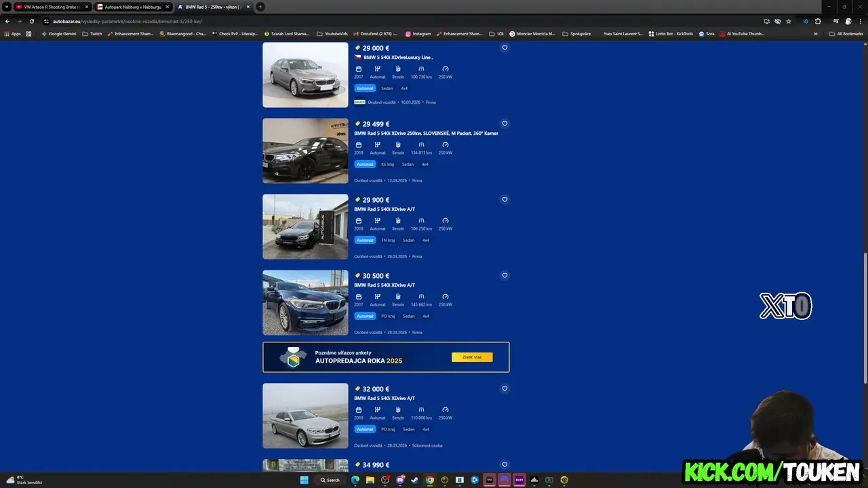
Task: Open the Google Gemini bookmark
Action: coord(58,34)
